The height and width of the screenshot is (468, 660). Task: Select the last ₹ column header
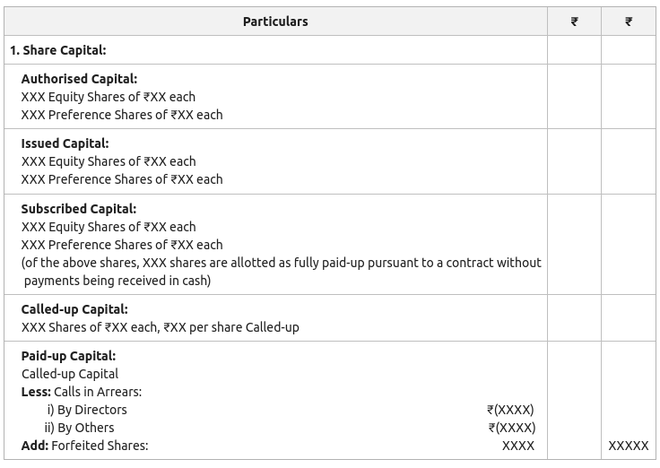pos(628,21)
